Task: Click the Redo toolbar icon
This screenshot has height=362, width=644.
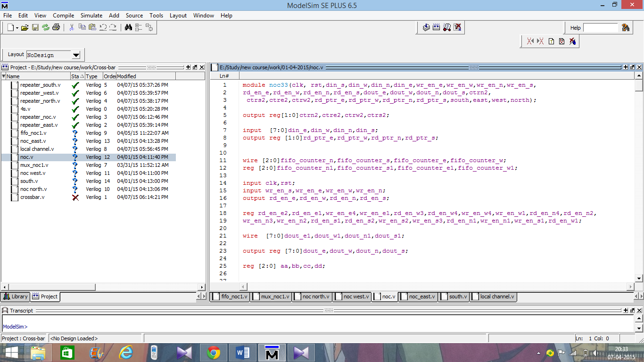Action: coord(113,28)
